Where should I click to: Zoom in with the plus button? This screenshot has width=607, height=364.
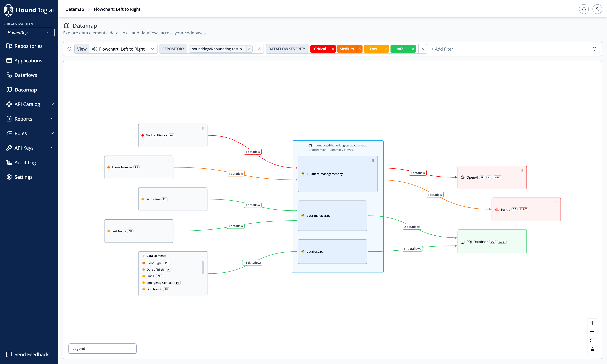(x=592, y=323)
